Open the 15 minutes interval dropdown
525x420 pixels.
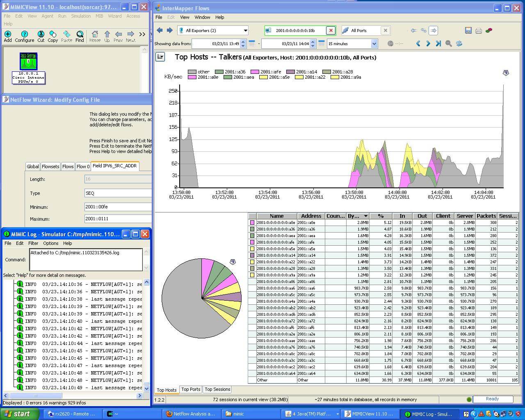[x=374, y=43]
